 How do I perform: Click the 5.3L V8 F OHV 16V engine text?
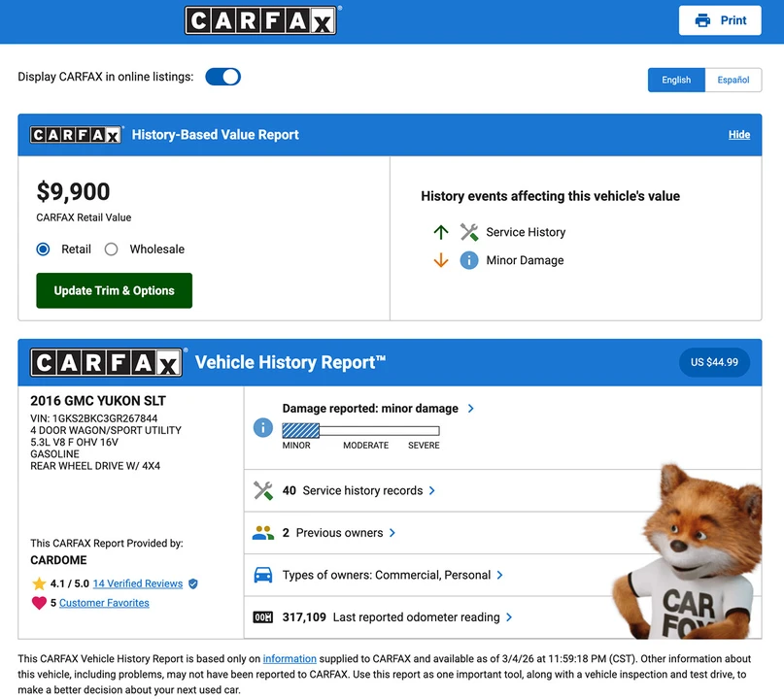[75, 442]
